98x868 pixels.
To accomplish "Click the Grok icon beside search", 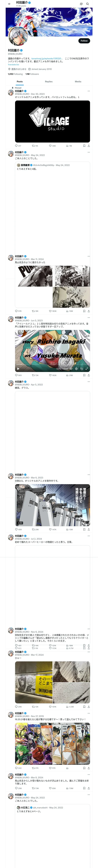I will coord(81,4).
